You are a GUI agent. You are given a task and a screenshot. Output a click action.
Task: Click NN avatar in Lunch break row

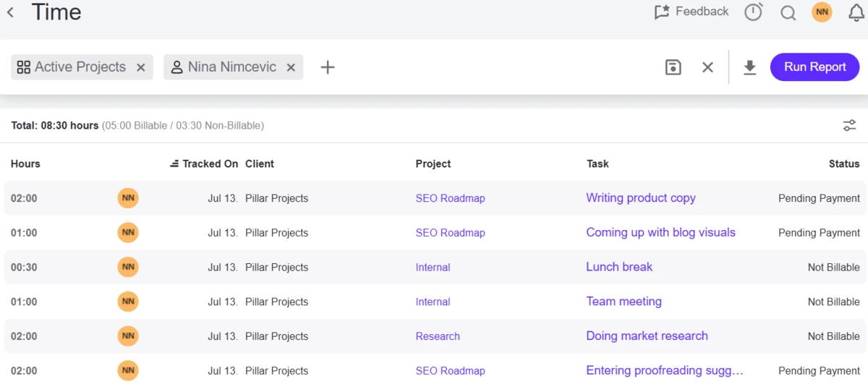pos(128,267)
